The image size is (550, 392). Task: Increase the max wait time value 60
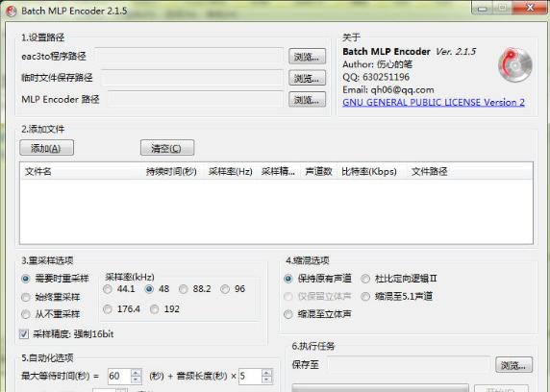137,373
